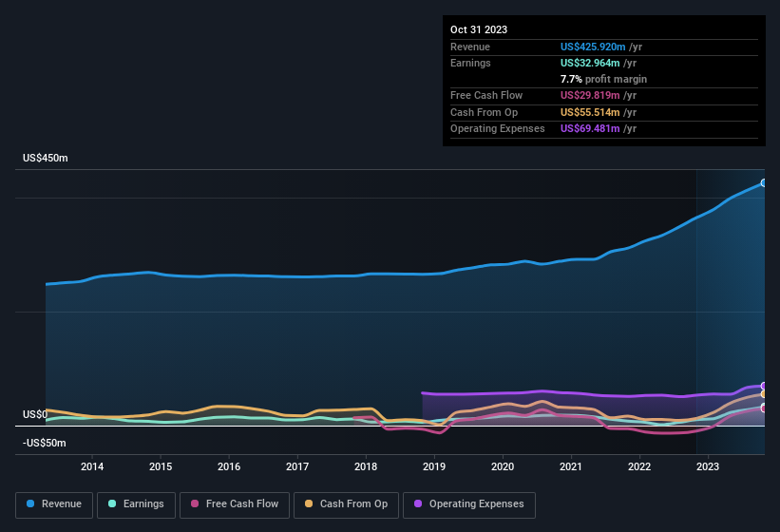Jump to 2019 on the x-axis
Screen dimensions: 780x532
[x=434, y=466]
